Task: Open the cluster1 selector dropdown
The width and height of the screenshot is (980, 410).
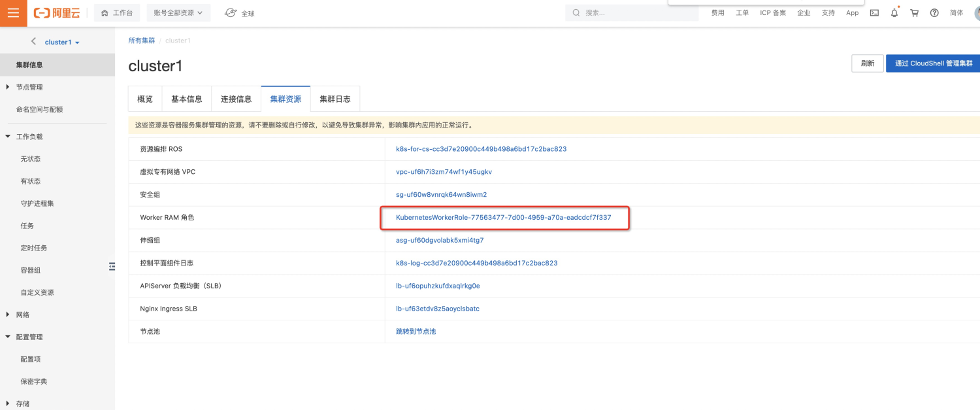Action: 62,42
